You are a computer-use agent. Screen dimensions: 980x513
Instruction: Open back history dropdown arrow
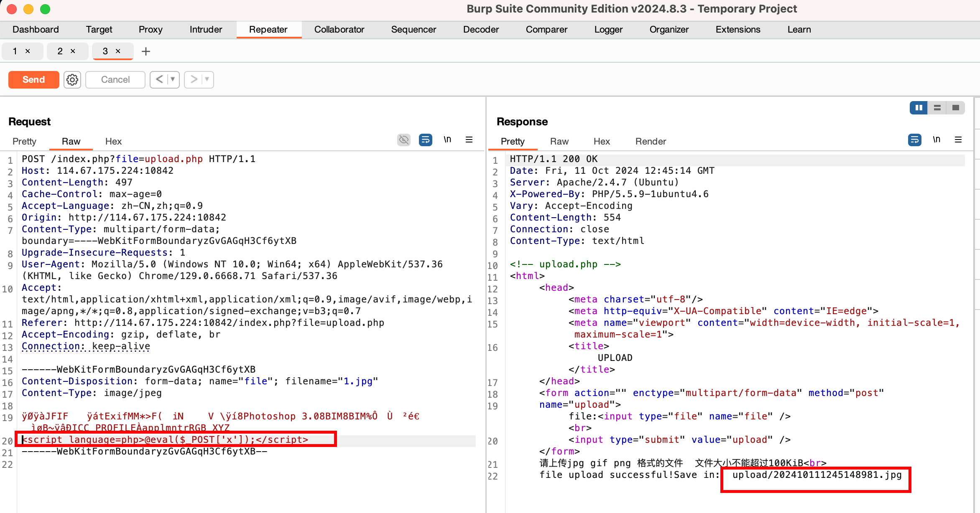pyautogui.click(x=173, y=79)
